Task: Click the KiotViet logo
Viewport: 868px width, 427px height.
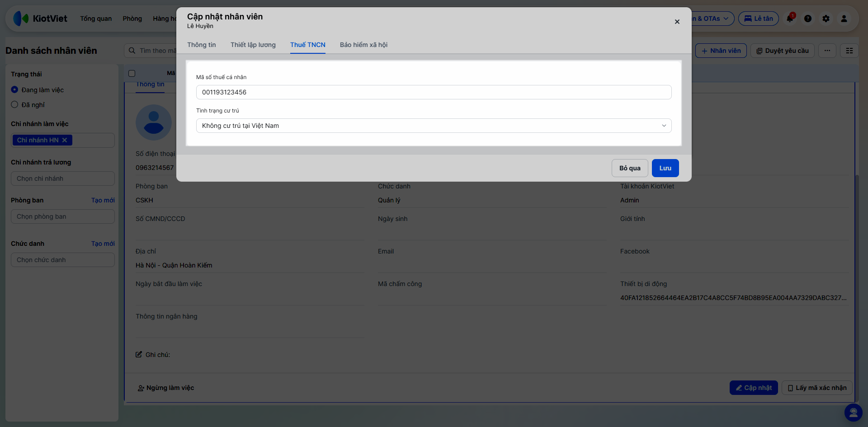Action: click(x=40, y=19)
